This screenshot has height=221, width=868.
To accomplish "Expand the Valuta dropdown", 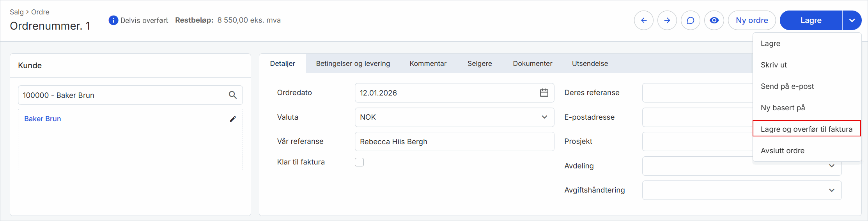I will [x=454, y=117].
